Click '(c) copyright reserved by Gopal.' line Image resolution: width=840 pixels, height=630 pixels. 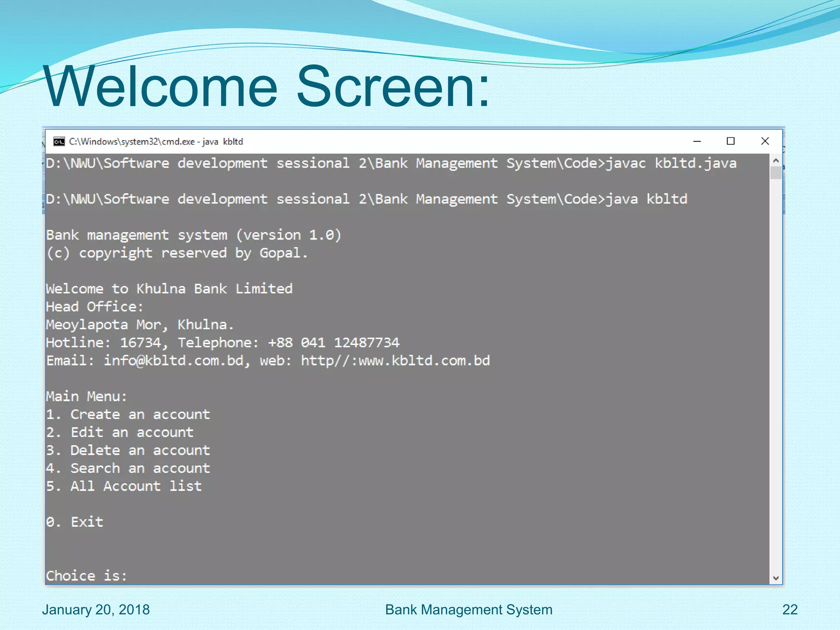(177, 253)
